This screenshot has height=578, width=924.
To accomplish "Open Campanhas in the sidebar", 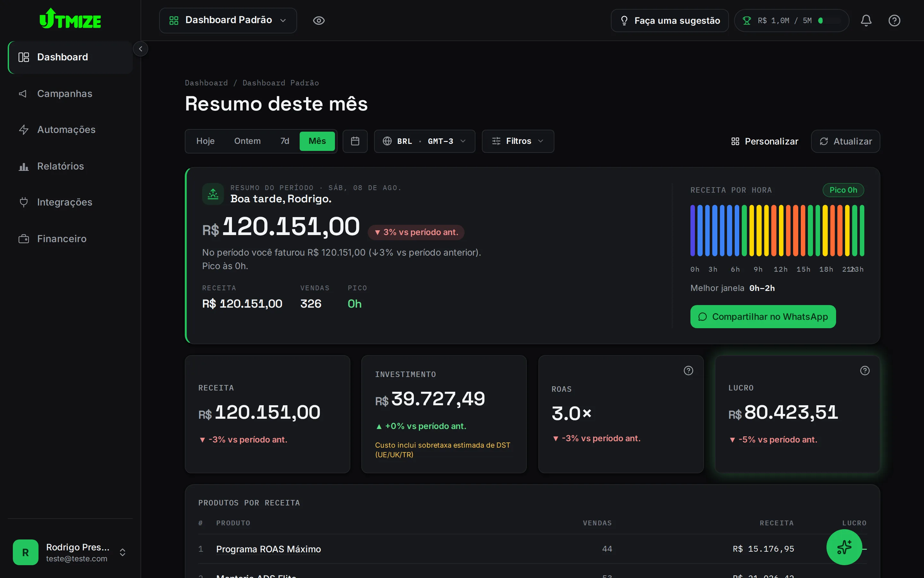I will 70,94.
